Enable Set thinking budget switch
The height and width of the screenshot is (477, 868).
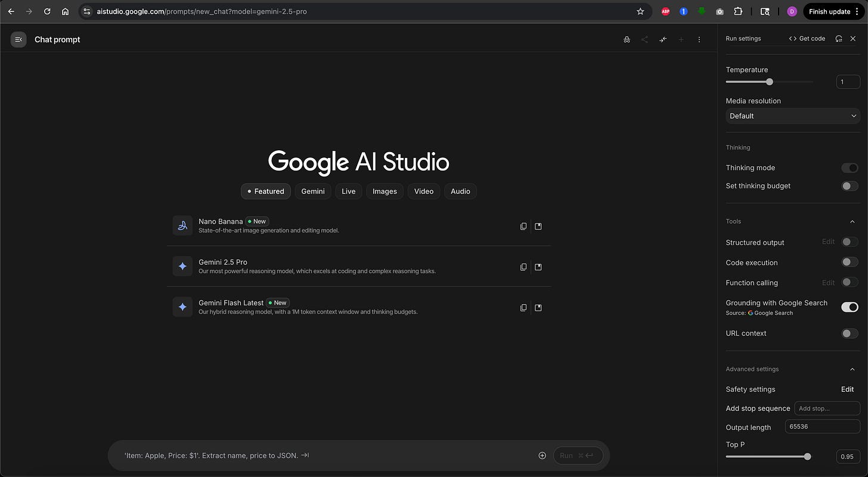(x=850, y=186)
